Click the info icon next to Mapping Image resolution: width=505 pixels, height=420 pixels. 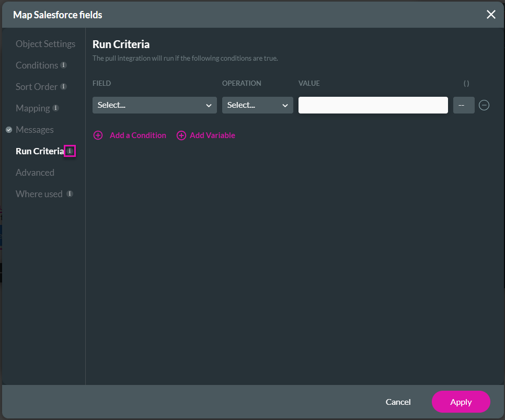(56, 108)
